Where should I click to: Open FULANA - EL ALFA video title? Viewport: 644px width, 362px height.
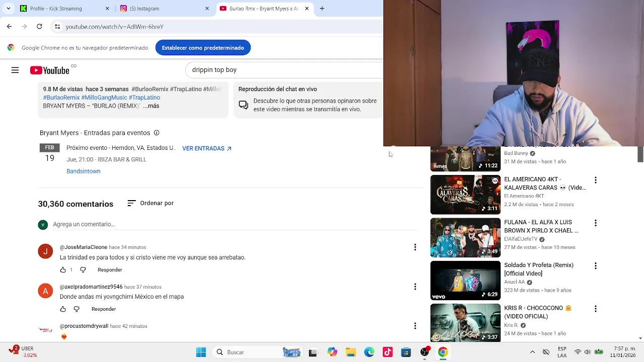[x=541, y=226]
